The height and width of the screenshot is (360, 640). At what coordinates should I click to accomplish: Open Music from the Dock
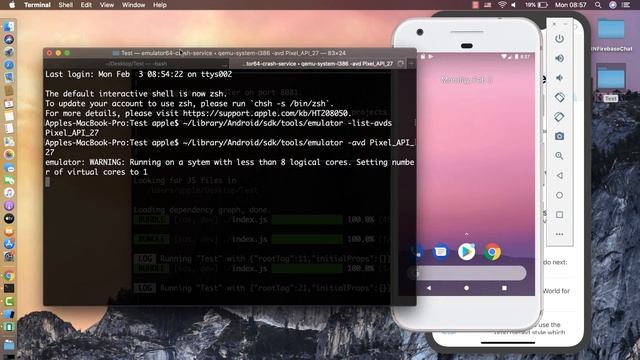pyautogui.click(x=9, y=193)
